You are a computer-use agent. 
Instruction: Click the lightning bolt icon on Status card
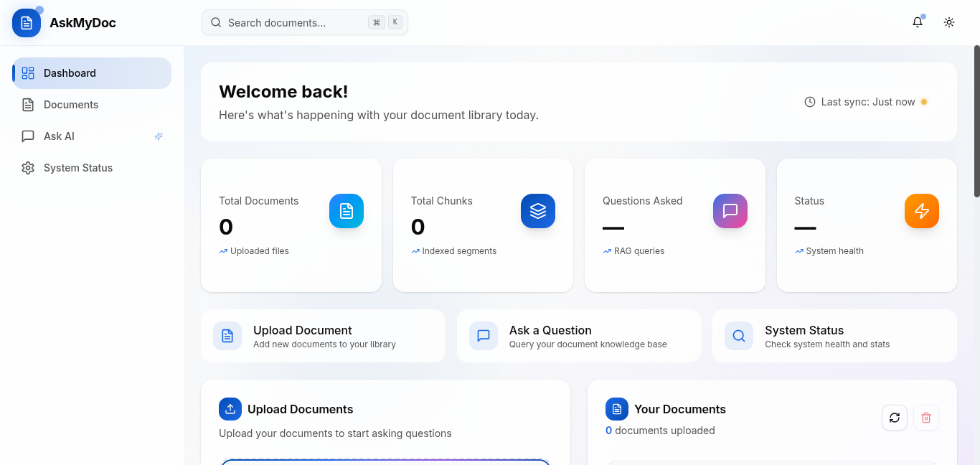coord(921,211)
